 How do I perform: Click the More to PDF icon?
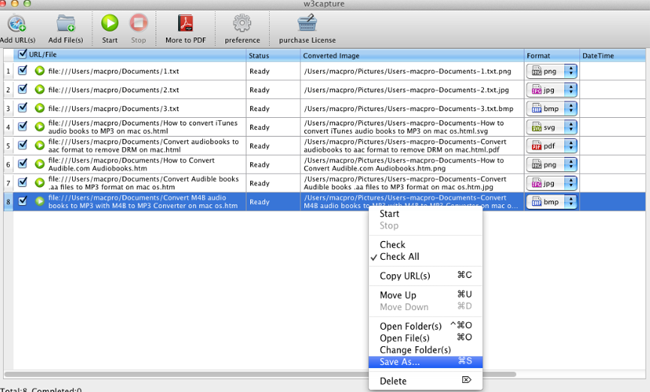point(185,23)
